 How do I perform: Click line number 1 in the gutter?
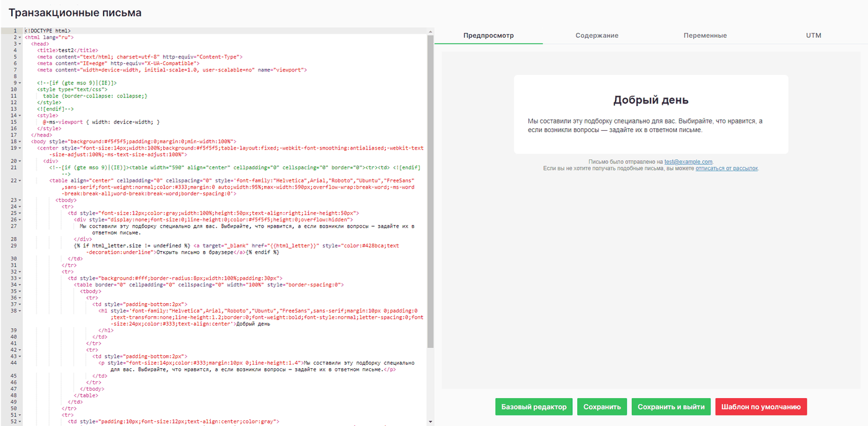[14, 31]
